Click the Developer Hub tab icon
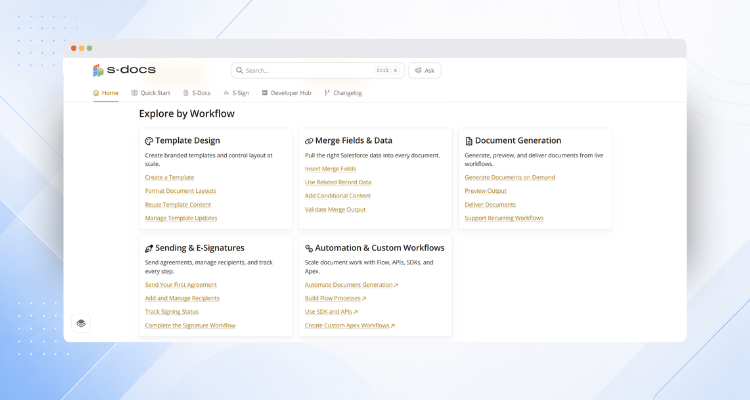 265,93
